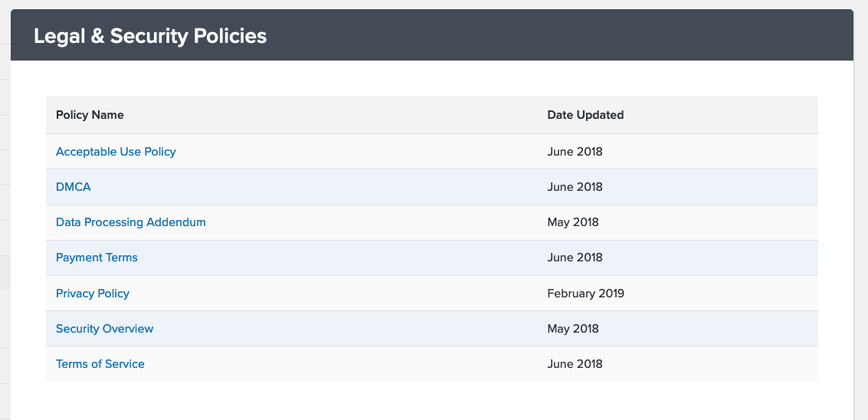The height and width of the screenshot is (420, 868).
Task: Open the Privacy Policy link
Action: point(93,293)
